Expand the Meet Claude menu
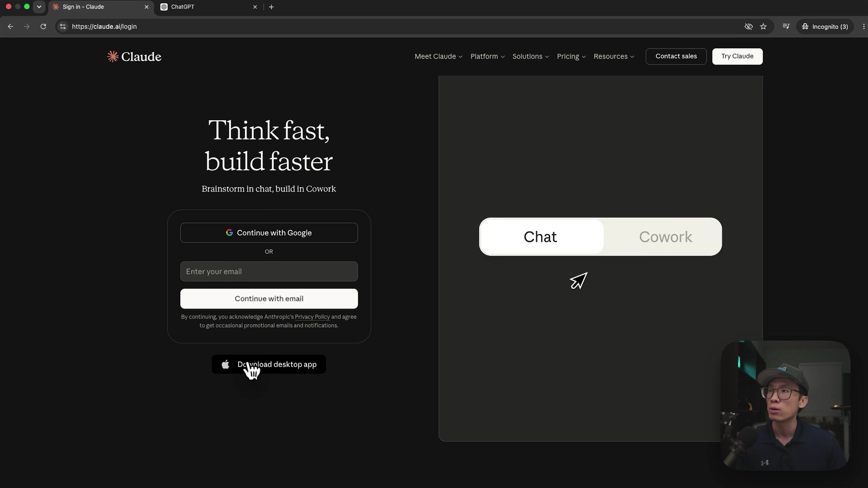This screenshot has height=488, width=868. click(439, 56)
